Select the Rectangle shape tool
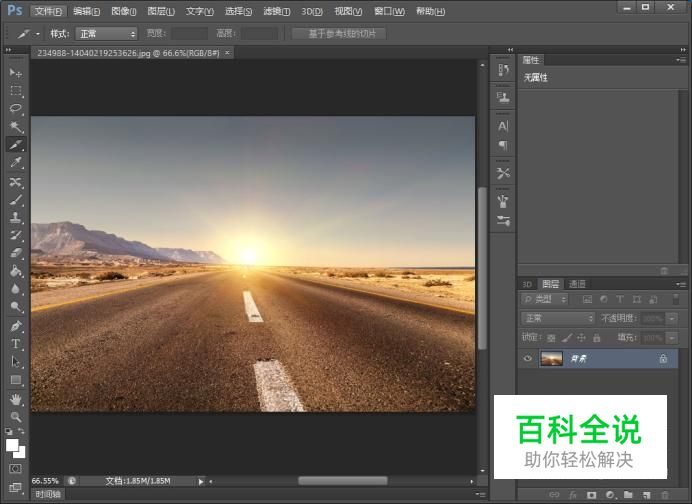This screenshot has height=504, width=692. [x=16, y=380]
